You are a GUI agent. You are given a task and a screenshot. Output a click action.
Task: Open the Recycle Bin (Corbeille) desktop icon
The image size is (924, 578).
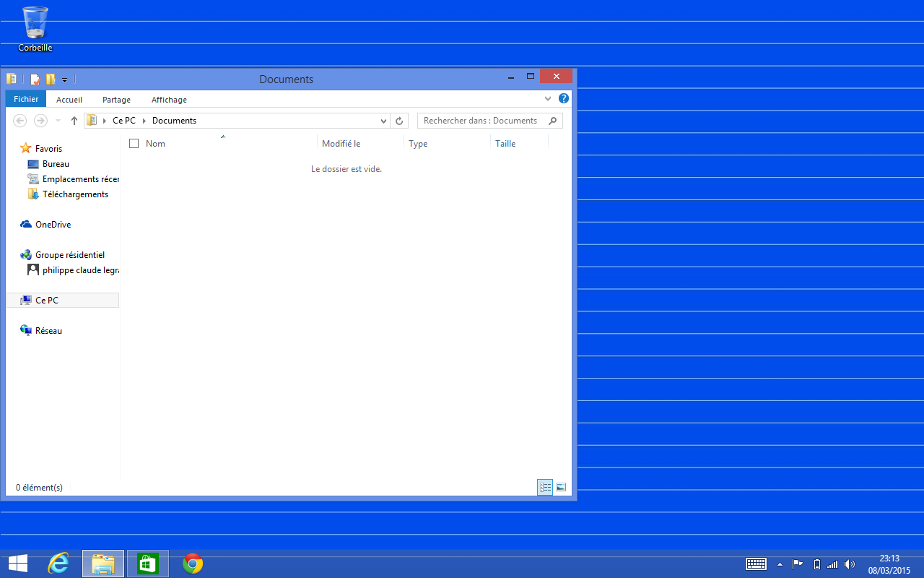click(35, 29)
